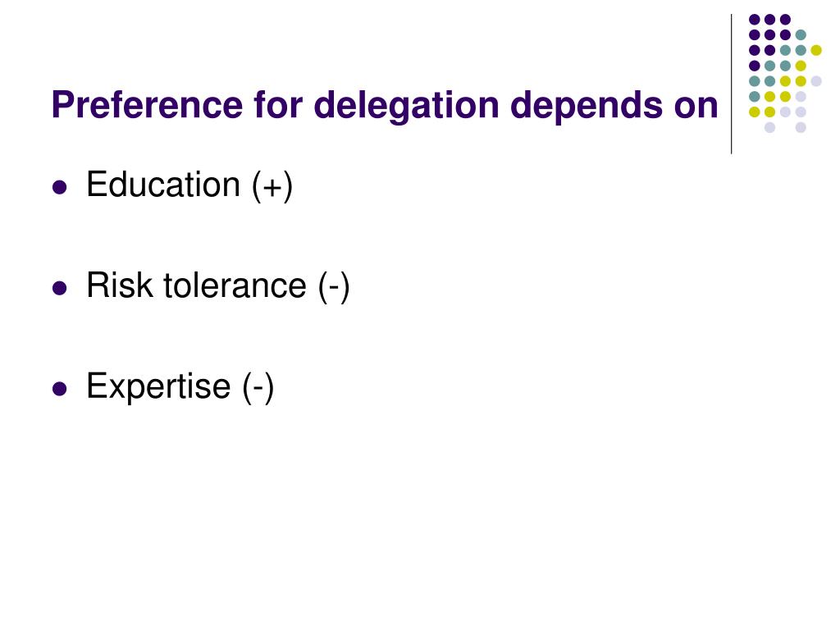Image resolution: width=840 pixels, height=630 pixels.
Task: Click the word 'delegation' in the title
Action: coord(407,104)
